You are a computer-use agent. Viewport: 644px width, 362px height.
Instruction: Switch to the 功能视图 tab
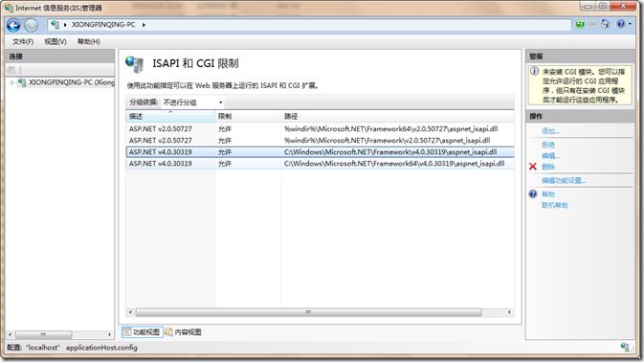point(142,332)
